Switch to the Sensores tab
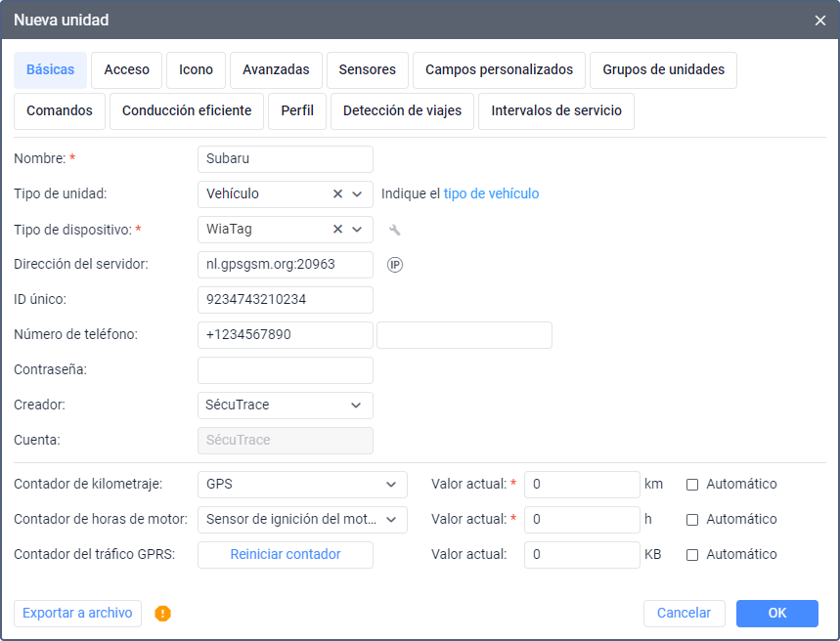840x641 pixels. point(368,70)
